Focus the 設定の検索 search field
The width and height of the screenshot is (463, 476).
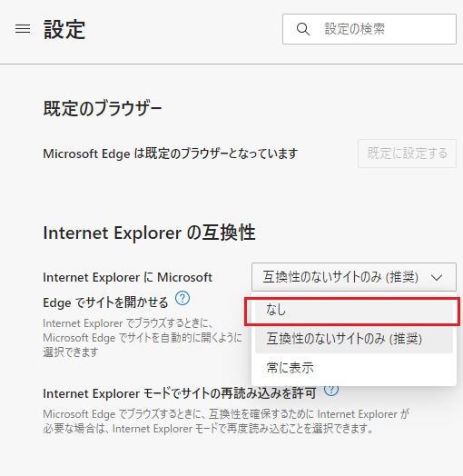click(369, 29)
